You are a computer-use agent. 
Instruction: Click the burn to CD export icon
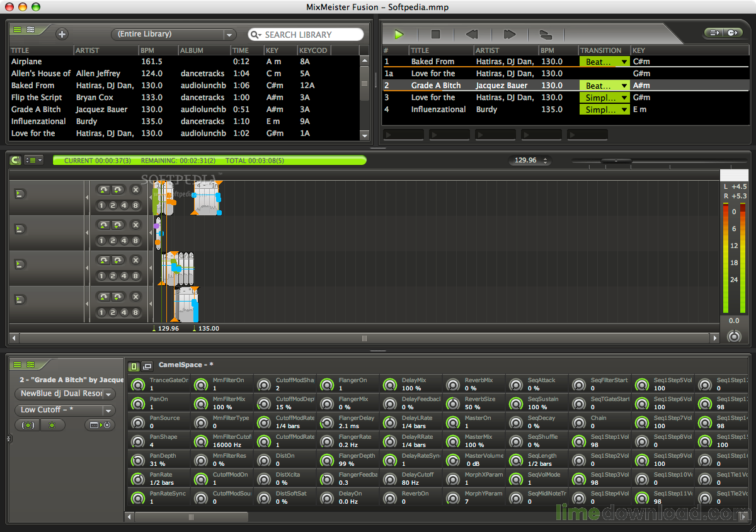tap(732, 33)
